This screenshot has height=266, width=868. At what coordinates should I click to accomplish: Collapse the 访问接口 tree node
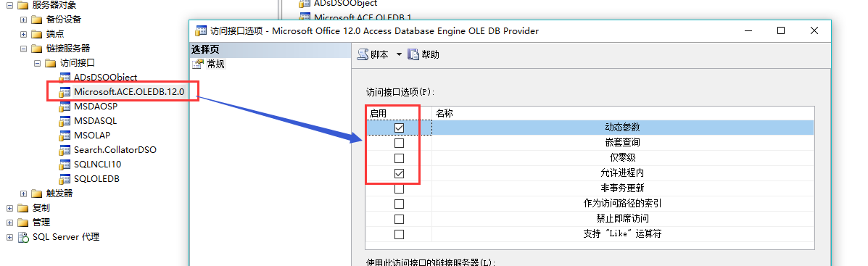point(38,63)
